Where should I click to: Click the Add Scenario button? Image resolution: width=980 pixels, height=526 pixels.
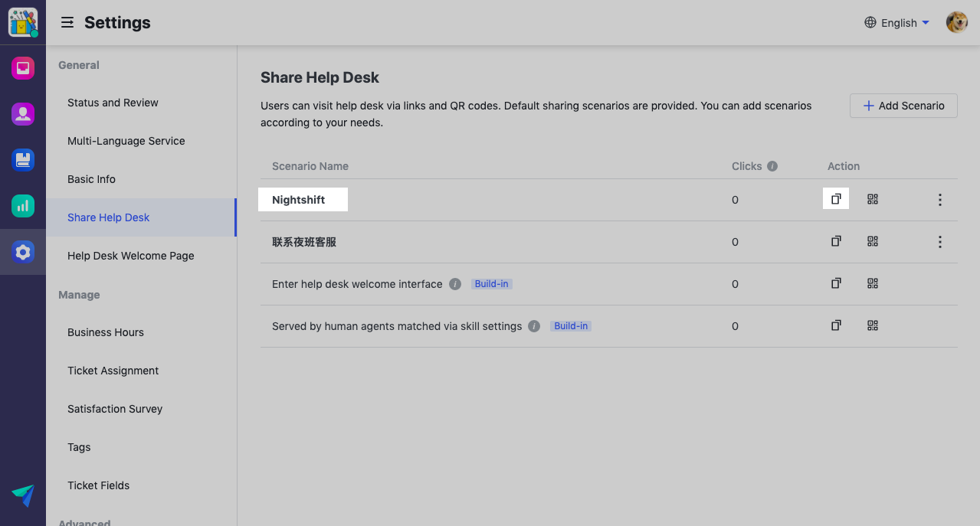point(903,106)
